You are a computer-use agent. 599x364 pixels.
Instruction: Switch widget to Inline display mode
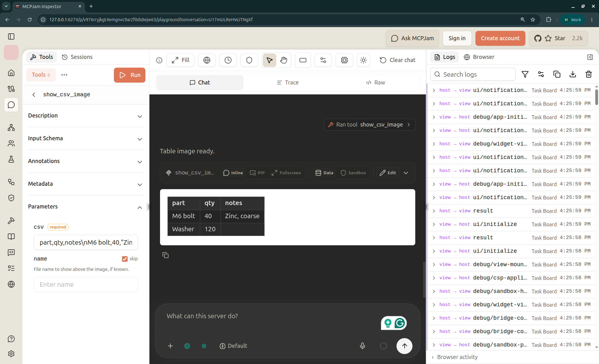pyautogui.click(x=233, y=173)
